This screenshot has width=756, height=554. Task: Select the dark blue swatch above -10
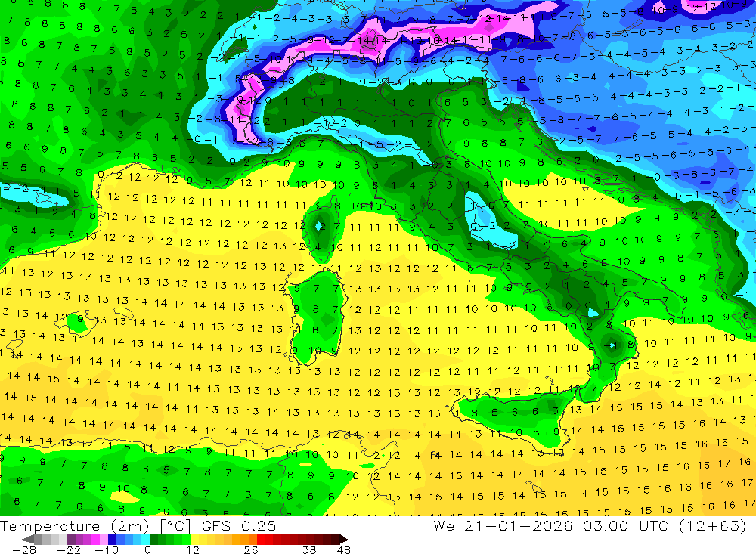pos(112,539)
